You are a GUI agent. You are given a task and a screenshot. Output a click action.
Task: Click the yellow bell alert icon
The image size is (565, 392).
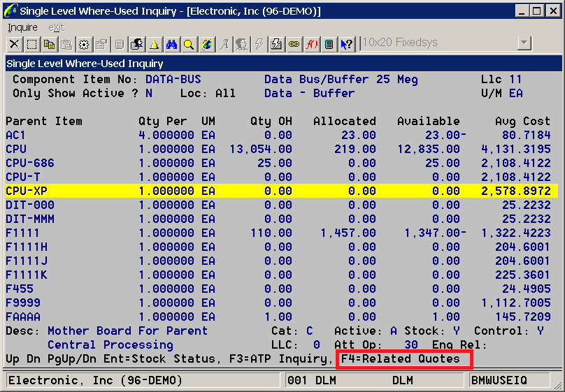click(x=155, y=44)
